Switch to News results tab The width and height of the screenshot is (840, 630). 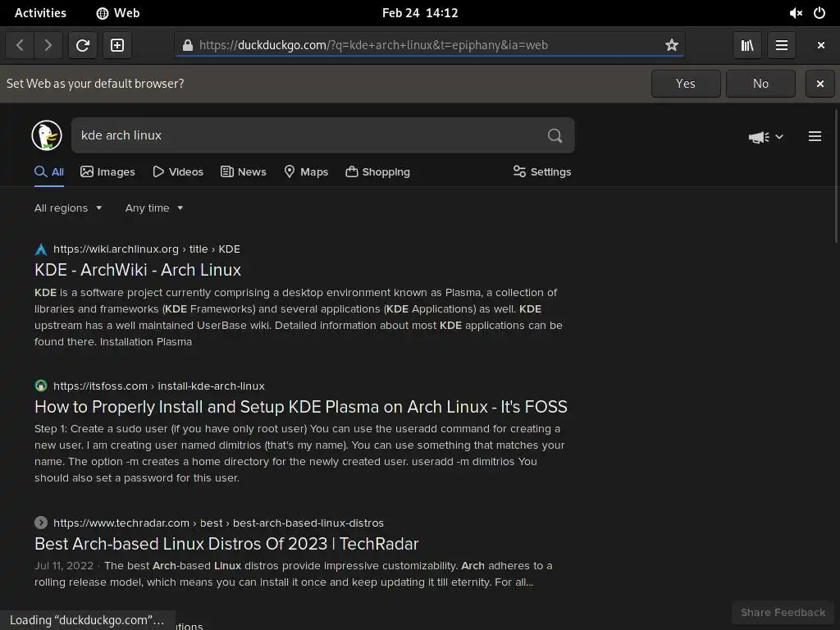[x=243, y=172]
